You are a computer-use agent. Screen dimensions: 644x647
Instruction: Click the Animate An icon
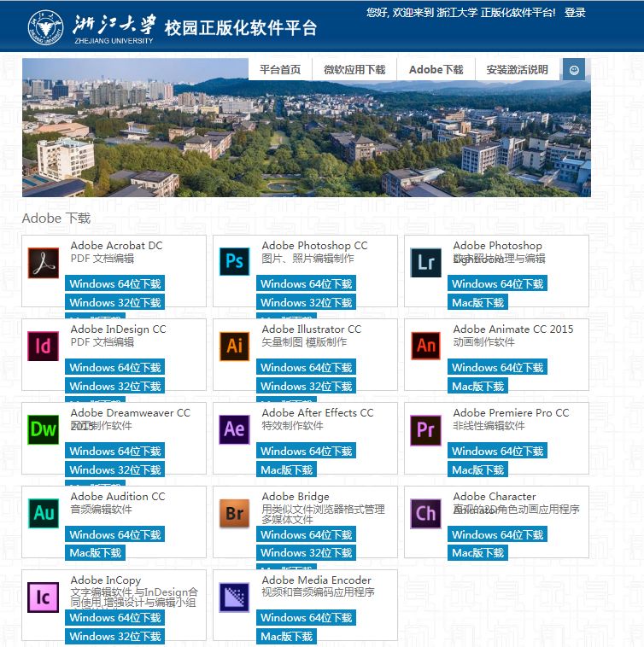[426, 346]
